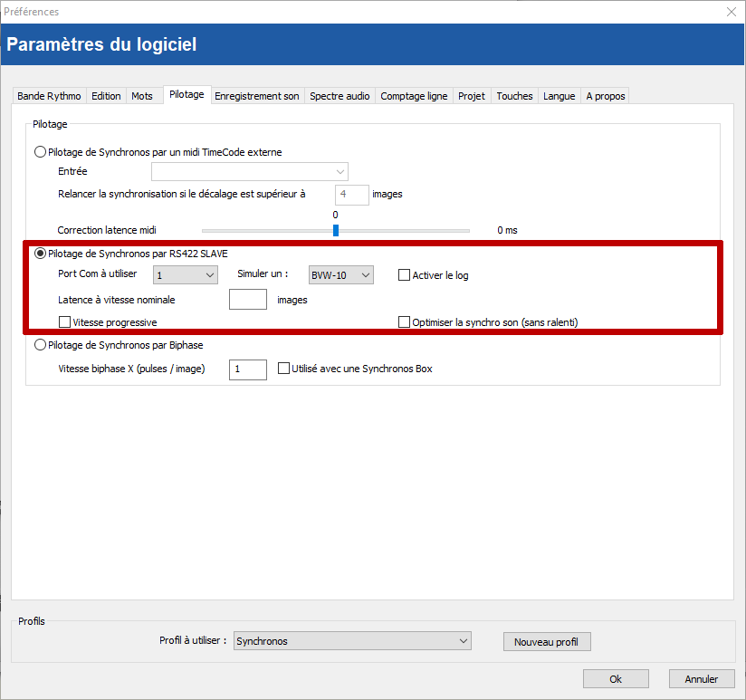Tick Utilisé avec une Synchronos Box
Image resolution: width=746 pixels, height=700 pixels.
click(284, 369)
